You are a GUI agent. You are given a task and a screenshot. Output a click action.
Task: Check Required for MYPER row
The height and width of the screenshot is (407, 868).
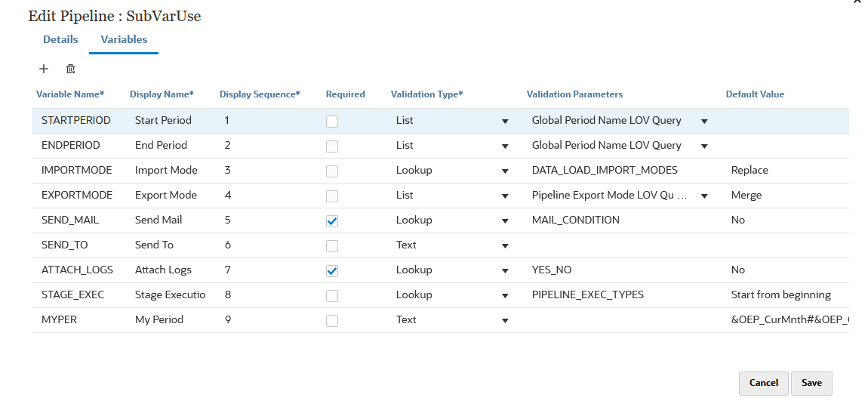pyautogui.click(x=332, y=321)
